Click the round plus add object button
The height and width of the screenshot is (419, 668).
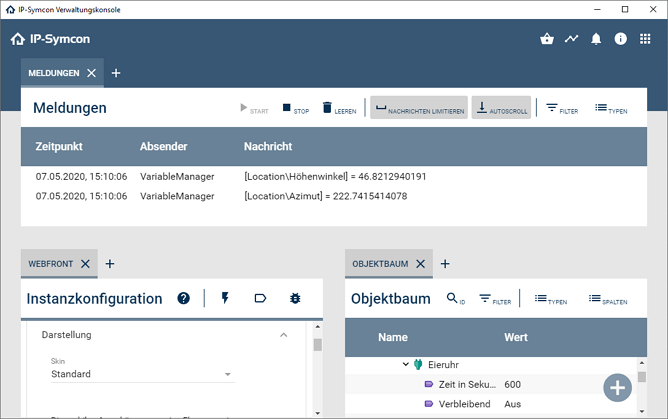(617, 387)
